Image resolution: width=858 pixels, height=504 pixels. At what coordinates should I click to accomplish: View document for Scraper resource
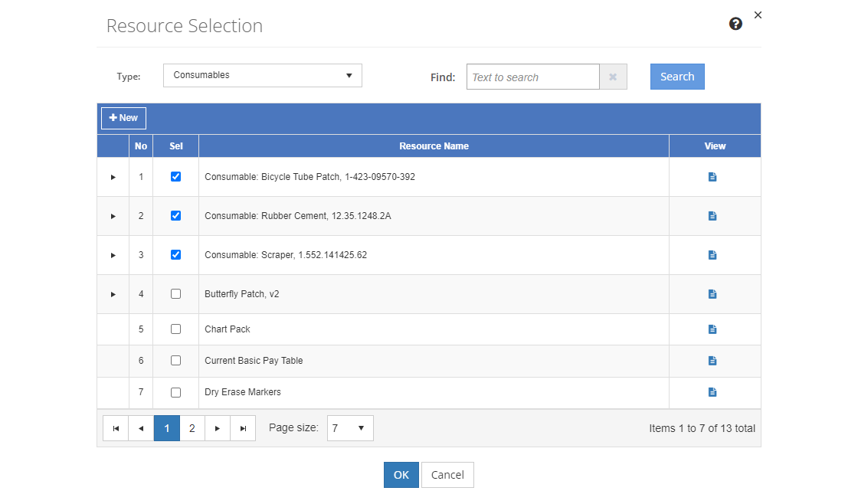712,255
